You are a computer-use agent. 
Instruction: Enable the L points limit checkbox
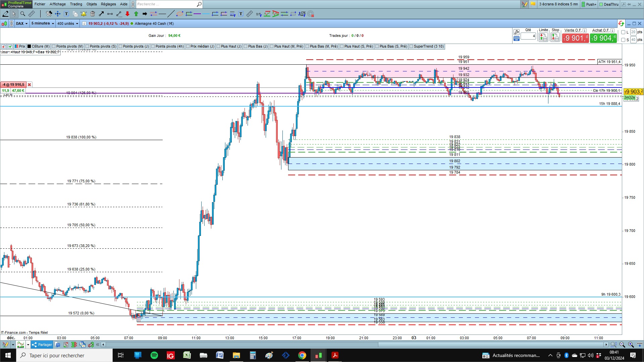pyautogui.click(x=623, y=32)
